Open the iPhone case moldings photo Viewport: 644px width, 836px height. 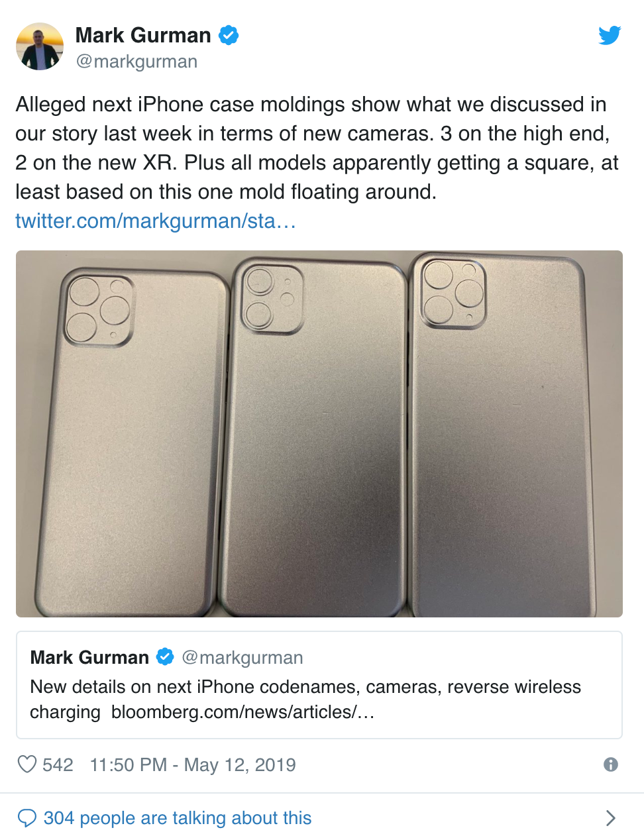tap(319, 434)
